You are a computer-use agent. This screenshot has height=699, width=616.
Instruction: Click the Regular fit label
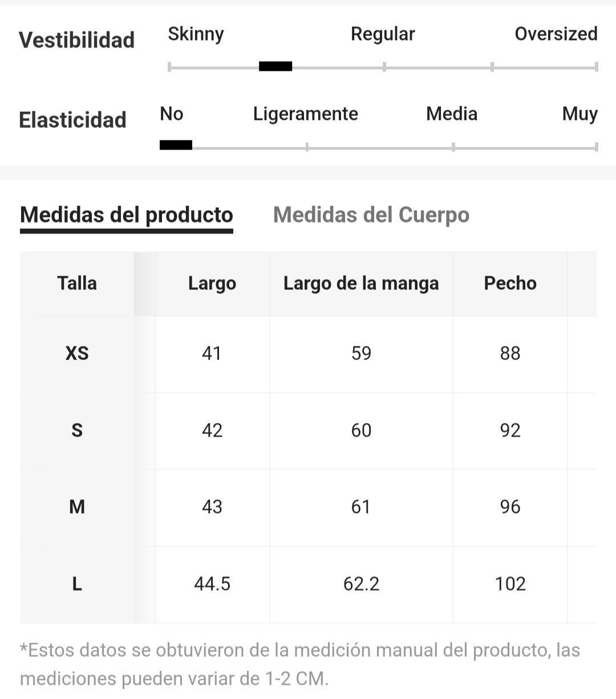383,34
